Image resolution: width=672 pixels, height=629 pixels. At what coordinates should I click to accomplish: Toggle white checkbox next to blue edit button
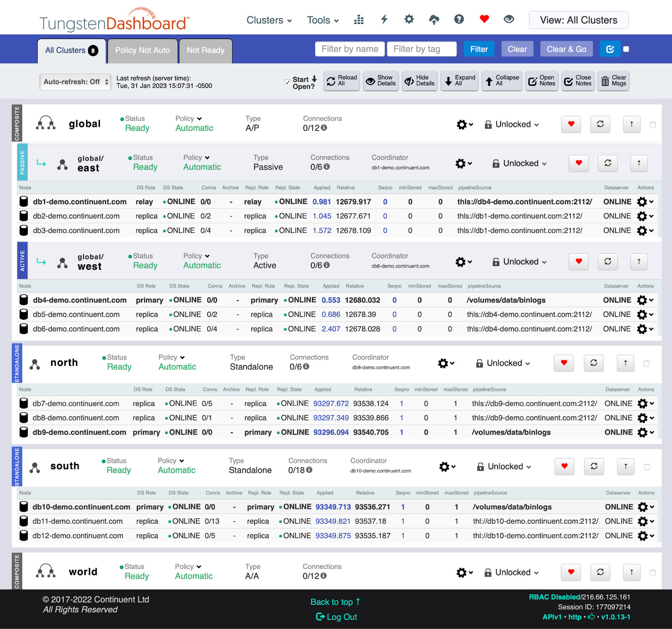tap(626, 49)
